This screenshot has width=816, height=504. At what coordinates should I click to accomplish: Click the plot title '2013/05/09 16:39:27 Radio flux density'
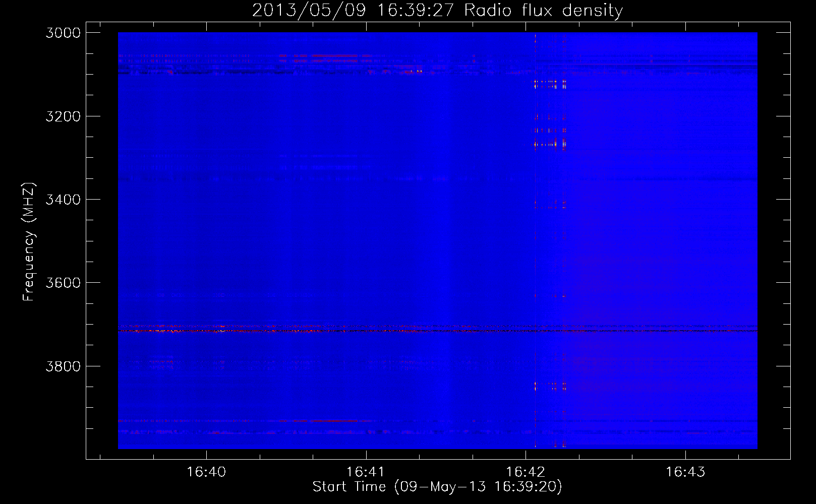438,10
